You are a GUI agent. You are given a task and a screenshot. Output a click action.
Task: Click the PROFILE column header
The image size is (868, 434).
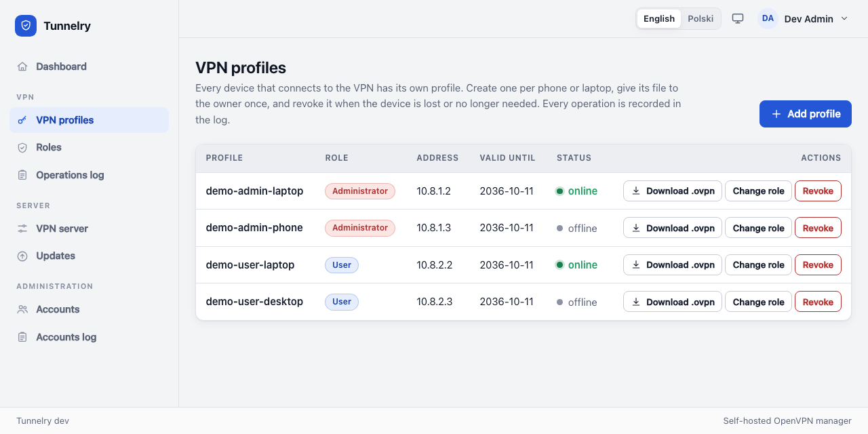[x=224, y=158]
